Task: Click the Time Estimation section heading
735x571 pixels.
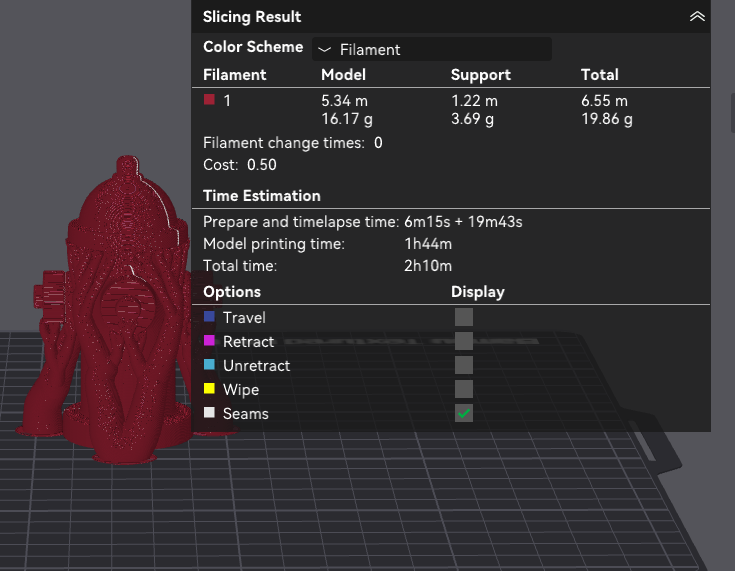Action: (261, 196)
